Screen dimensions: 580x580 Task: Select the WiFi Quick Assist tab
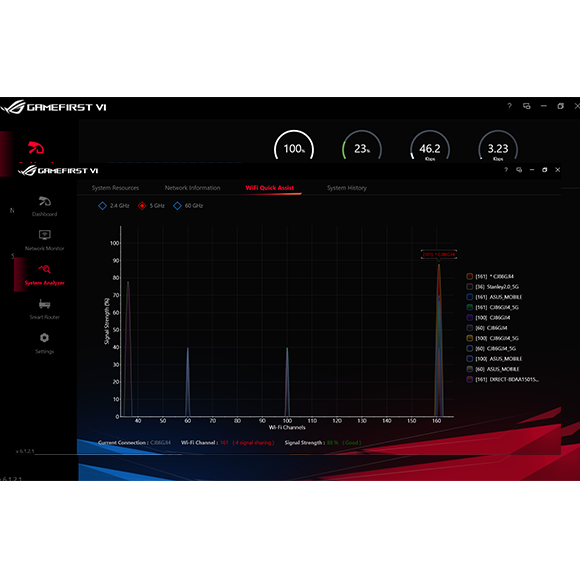pos(270,188)
